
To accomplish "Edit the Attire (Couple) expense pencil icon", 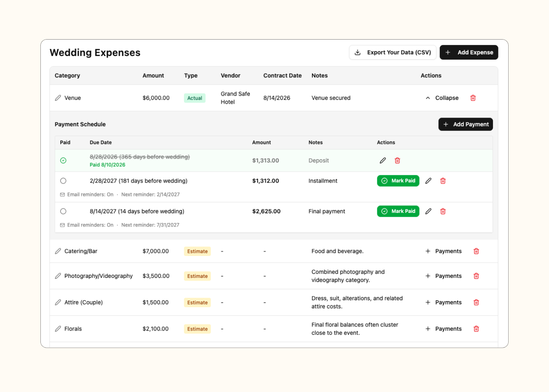I will point(58,302).
